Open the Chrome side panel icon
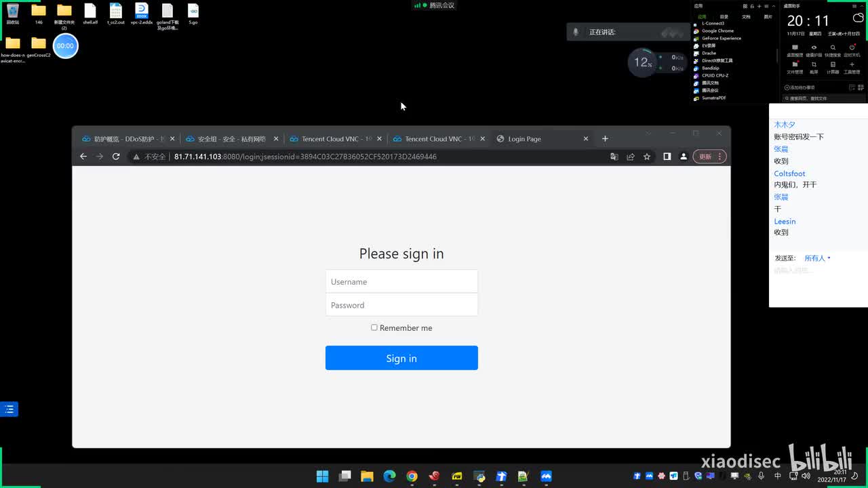This screenshot has height=488, width=868. (667, 157)
